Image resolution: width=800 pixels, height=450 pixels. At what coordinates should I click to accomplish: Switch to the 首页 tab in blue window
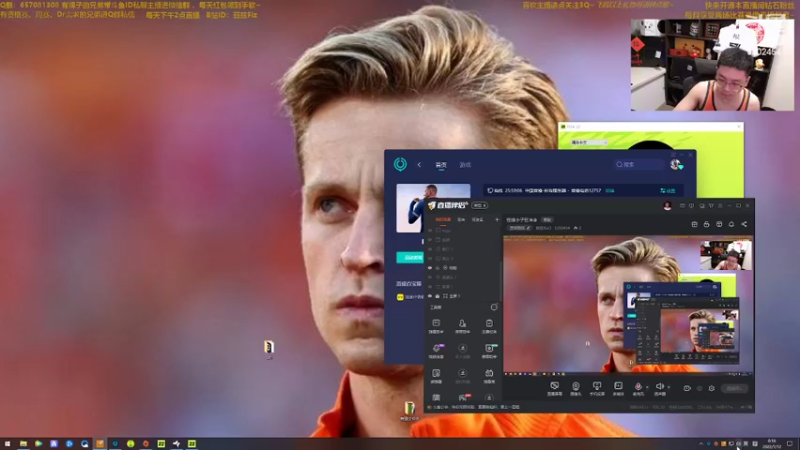[x=441, y=165]
